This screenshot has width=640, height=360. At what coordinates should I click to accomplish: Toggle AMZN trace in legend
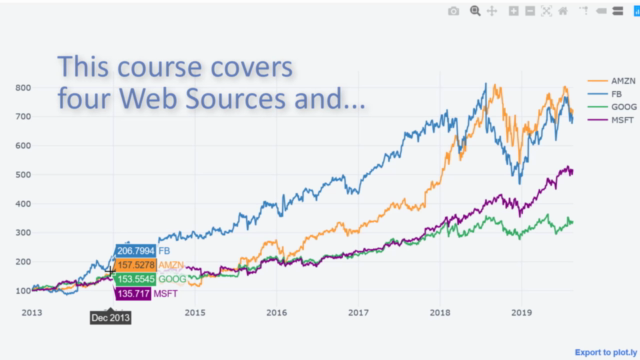(611, 81)
